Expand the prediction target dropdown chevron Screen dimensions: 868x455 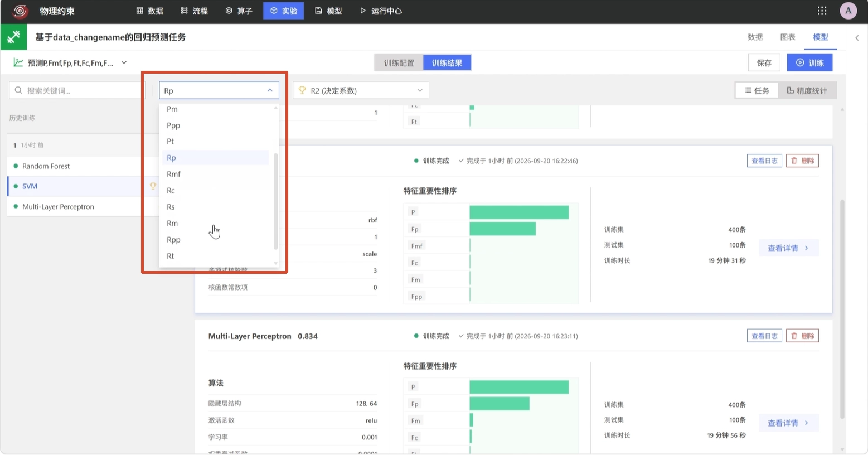pyautogui.click(x=124, y=62)
